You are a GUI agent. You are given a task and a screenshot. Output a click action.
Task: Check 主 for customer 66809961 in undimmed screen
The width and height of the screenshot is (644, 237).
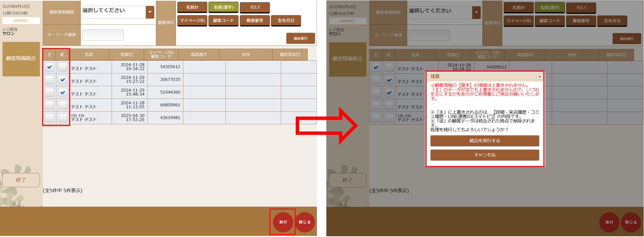50,105
